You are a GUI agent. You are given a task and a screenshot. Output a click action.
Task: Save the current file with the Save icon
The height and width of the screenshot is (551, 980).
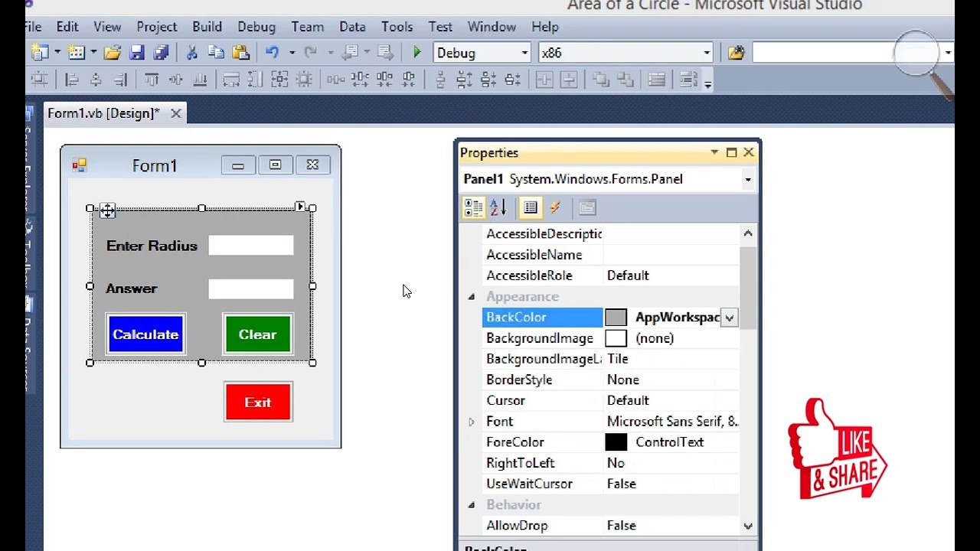tap(137, 53)
